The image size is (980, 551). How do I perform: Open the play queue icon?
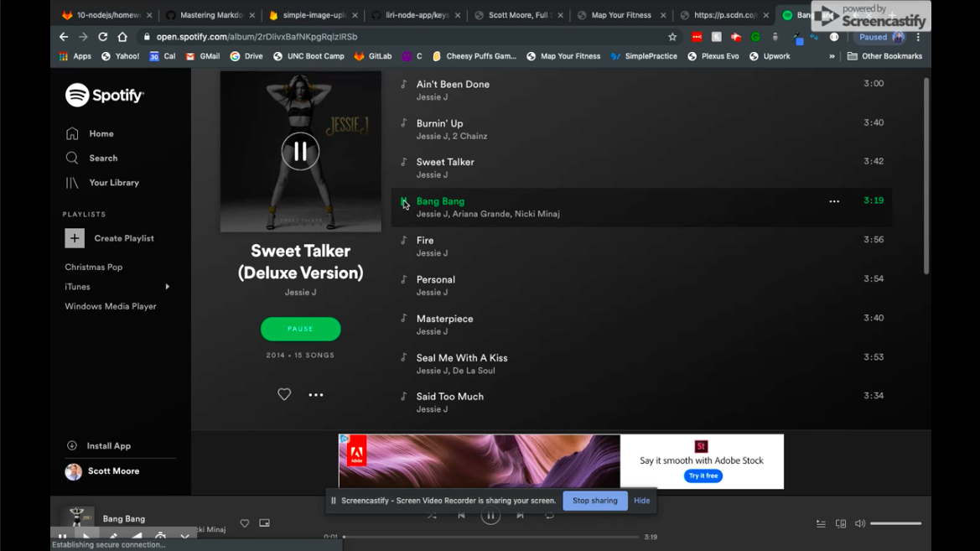822,523
